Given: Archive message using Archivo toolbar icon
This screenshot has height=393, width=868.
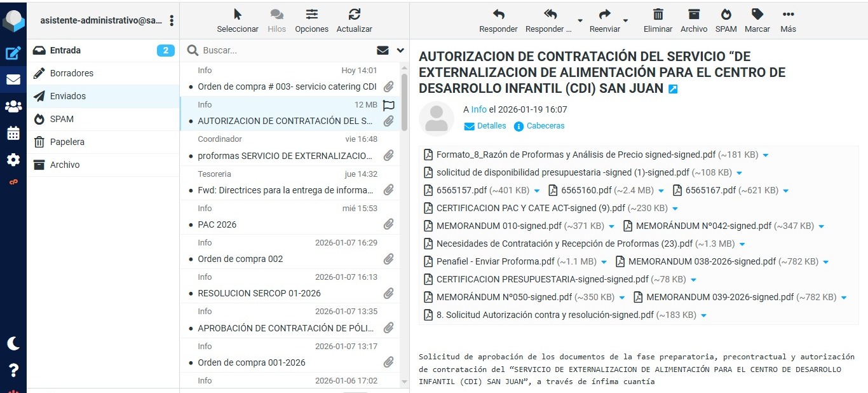Looking at the screenshot, I should tap(693, 15).
